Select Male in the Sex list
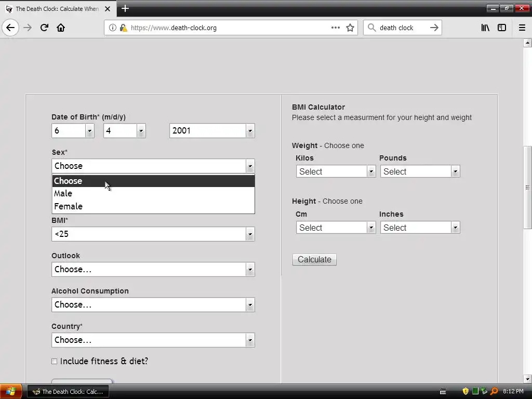Viewport: 532px width, 399px height. [x=153, y=193]
